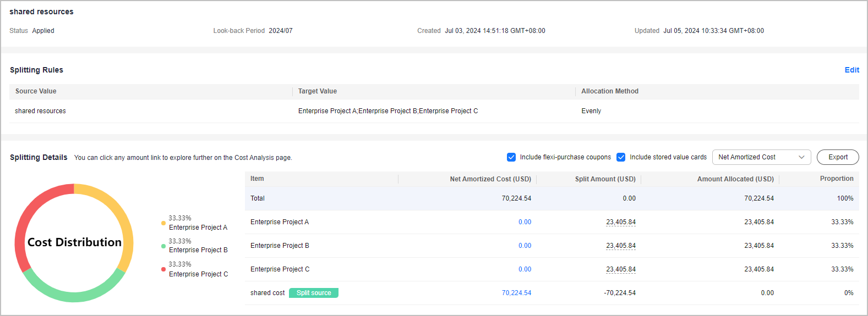Click shared cost split amount -70,224.54
Viewport: 868px width, 316px height.
tap(620, 293)
